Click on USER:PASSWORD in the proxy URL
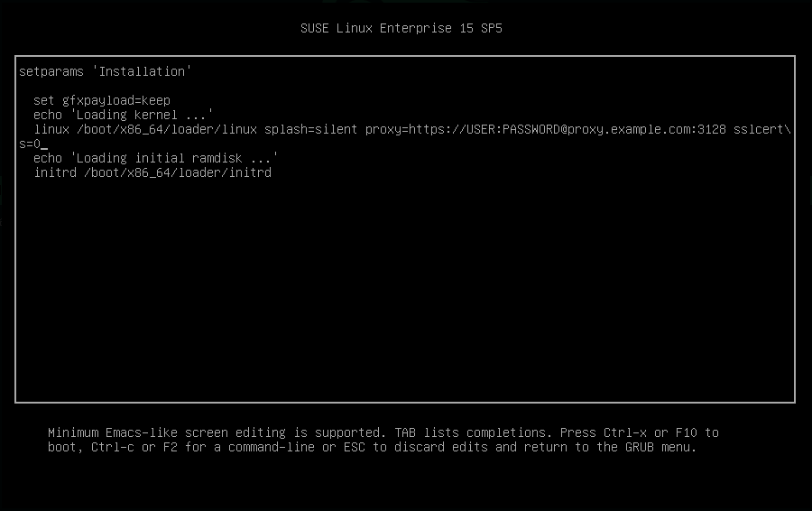812x511 pixels. 513,129
